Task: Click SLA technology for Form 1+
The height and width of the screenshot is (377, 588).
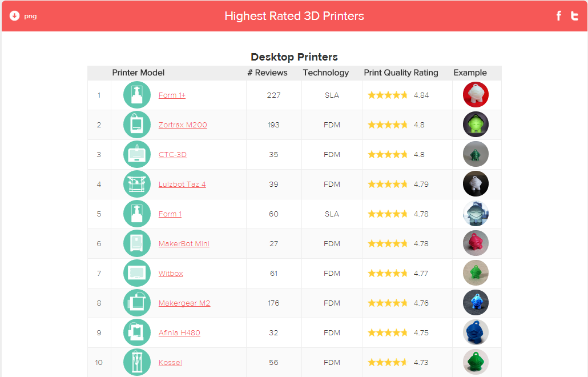Action: click(332, 95)
